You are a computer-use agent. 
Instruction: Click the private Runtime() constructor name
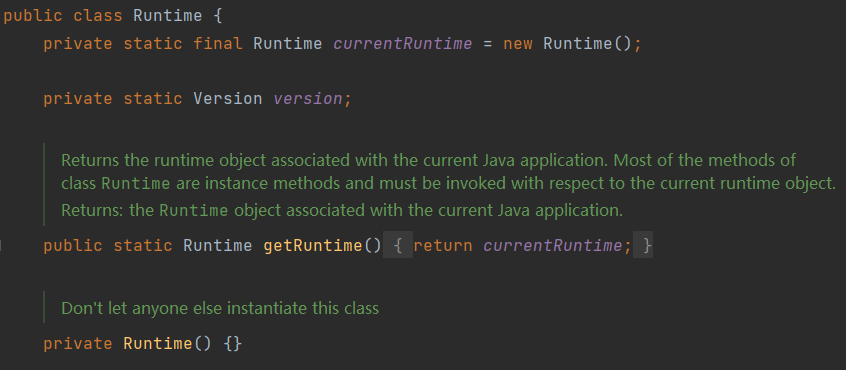(x=158, y=344)
